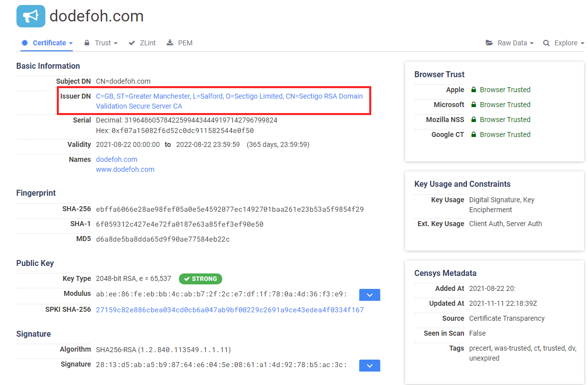Select the MD5 fingerprint value
This screenshot has height=385, width=588.
click(x=163, y=239)
